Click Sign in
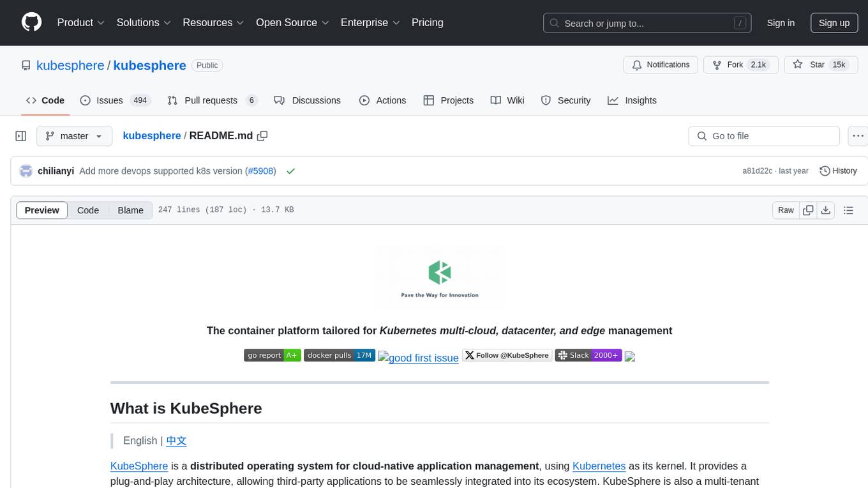Image resolution: width=868 pixels, height=488 pixels. click(x=781, y=23)
